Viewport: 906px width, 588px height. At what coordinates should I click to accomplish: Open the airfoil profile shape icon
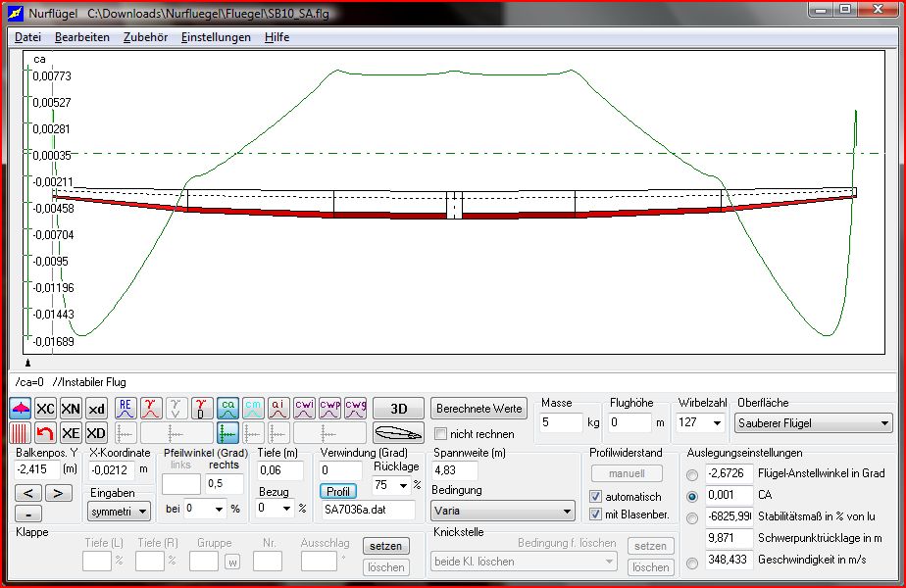click(x=398, y=432)
